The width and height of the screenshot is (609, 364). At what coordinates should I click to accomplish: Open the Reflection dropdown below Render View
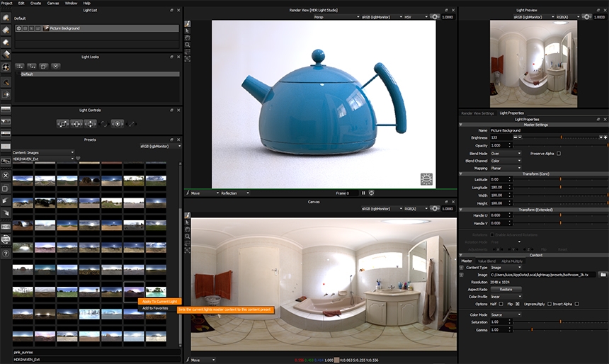[x=235, y=193]
